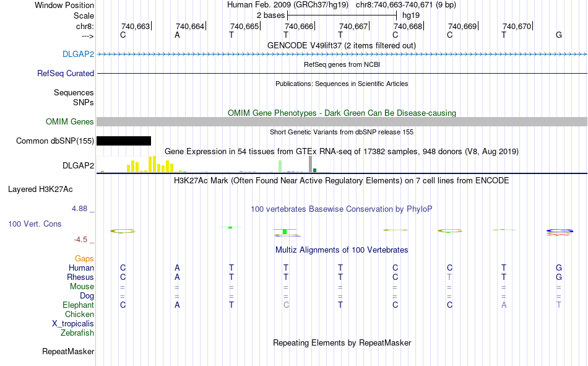The height and width of the screenshot is (366, 588).
Task: Click the Gaps label in Multiz alignment
Action: [x=84, y=258]
